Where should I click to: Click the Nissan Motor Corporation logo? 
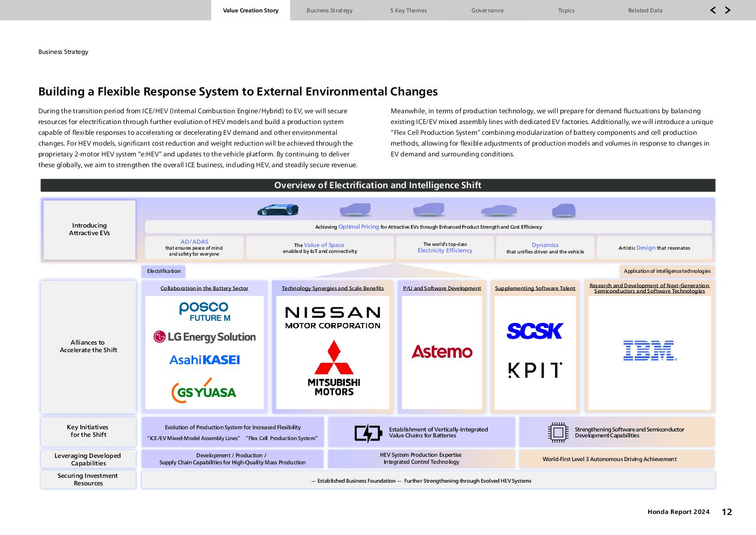[333, 318]
